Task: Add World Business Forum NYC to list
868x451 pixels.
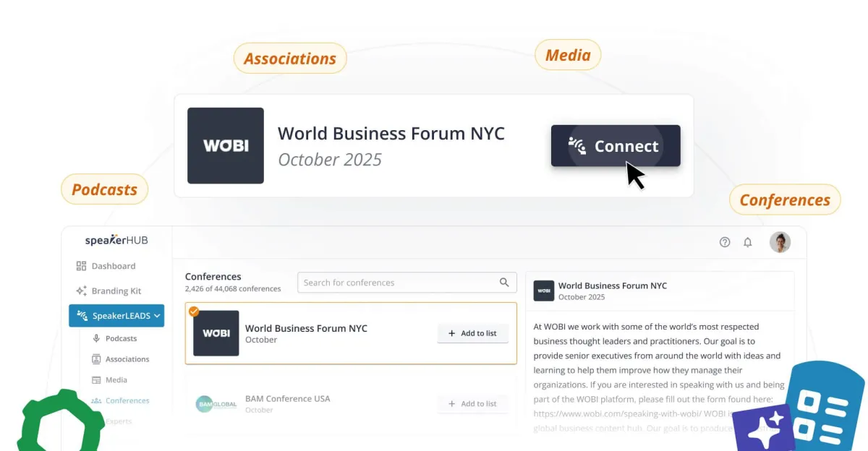Action: (x=472, y=333)
